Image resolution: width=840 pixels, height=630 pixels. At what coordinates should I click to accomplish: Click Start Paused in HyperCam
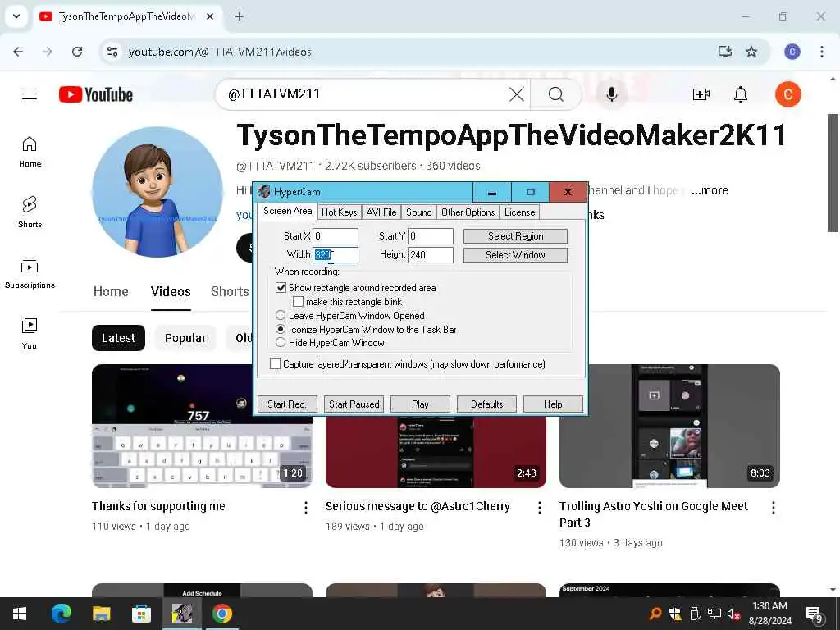tap(354, 404)
